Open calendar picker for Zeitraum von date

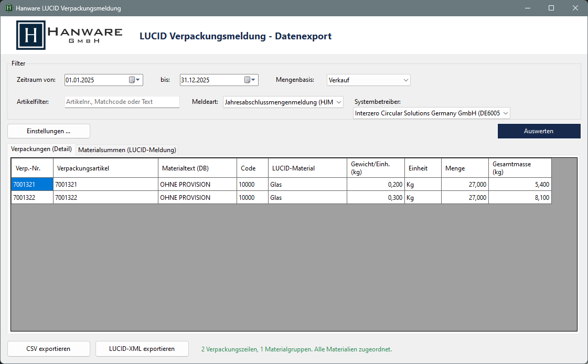pyautogui.click(x=134, y=80)
